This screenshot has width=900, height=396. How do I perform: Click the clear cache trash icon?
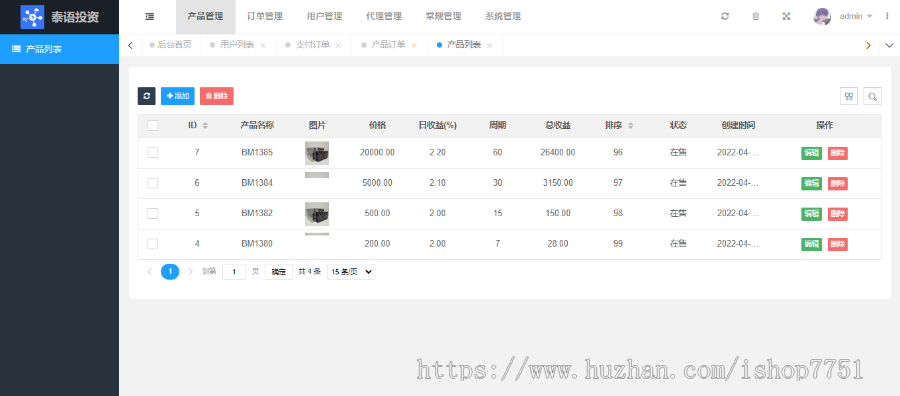point(756,17)
